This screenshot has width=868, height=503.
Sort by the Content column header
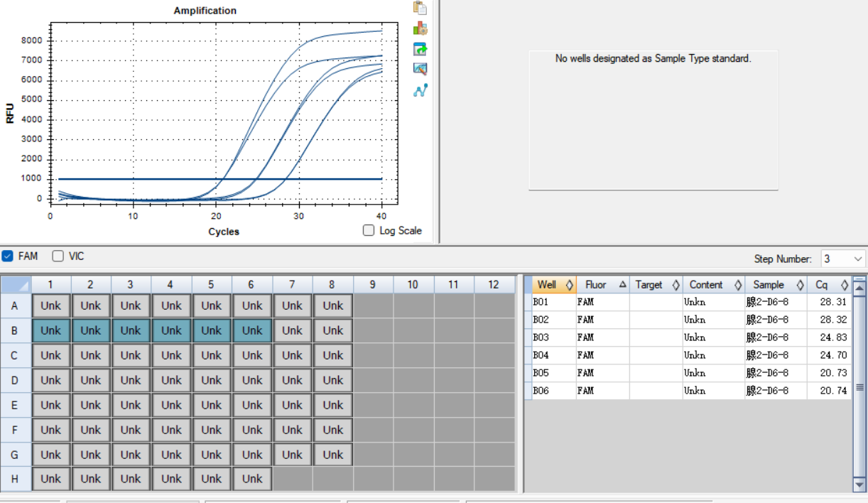[x=714, y=285]
